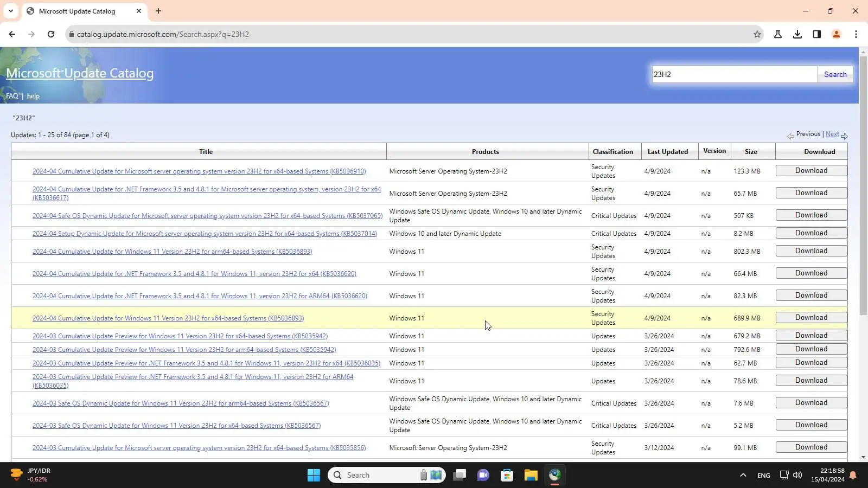Screen dimensions: 868x488
Task: Open KB5036620 .NET ARM64 update link
Action: coord(200,296)
